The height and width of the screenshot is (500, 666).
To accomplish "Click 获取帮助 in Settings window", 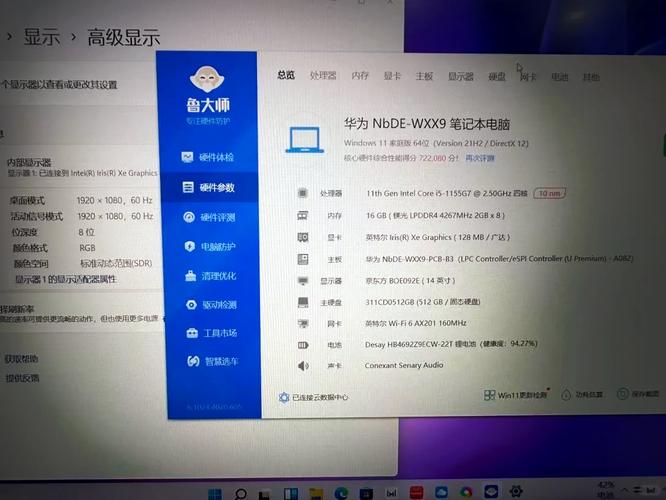I will 21,359.
